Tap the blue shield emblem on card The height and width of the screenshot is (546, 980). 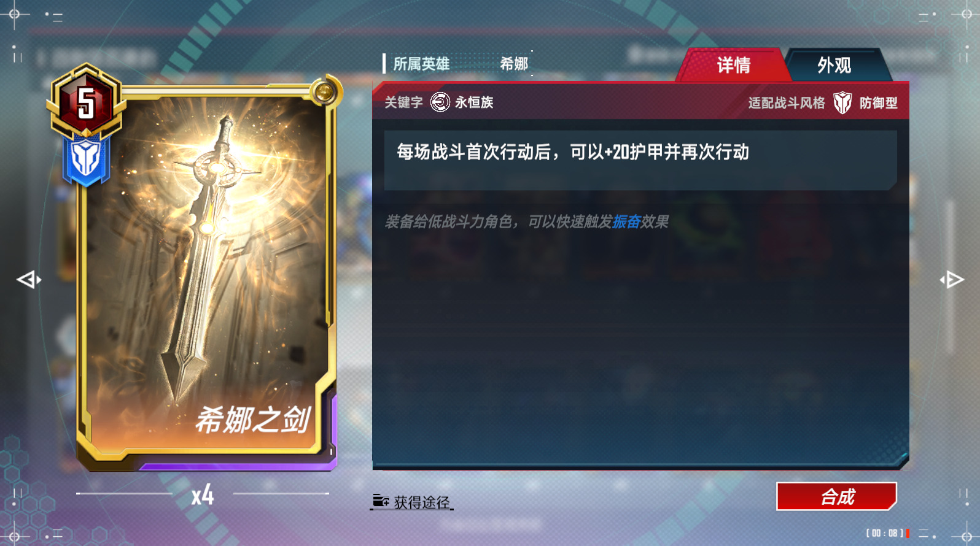point(85,160)
